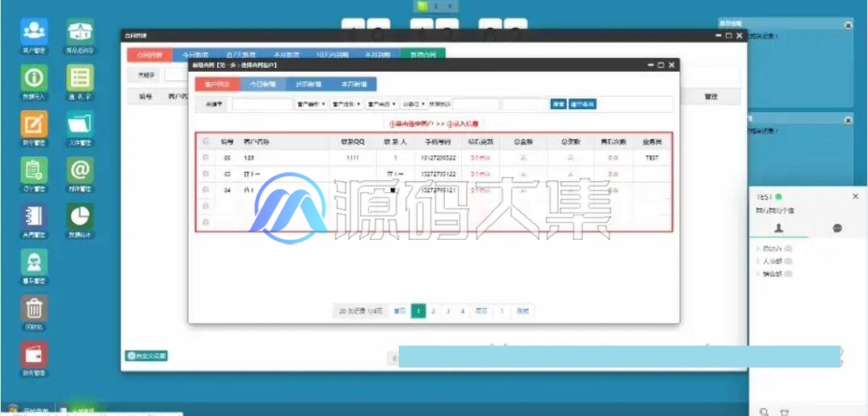This screenshot has width=868, height=416.
Task: Dismiss the upper notification card with its X
Action: point(849,25)
